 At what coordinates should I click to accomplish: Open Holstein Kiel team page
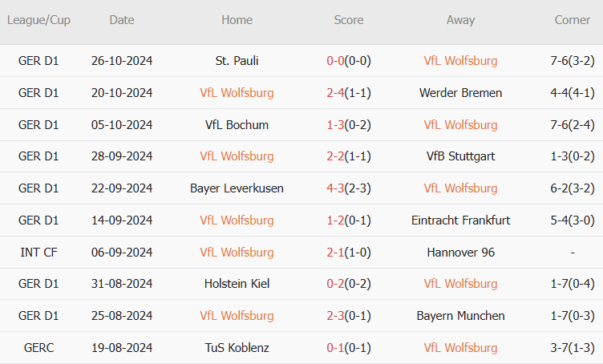click(x=237, y=284)
